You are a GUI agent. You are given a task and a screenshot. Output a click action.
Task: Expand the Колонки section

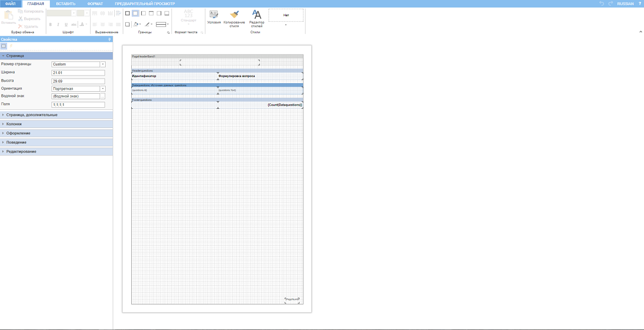pos(14,124)
